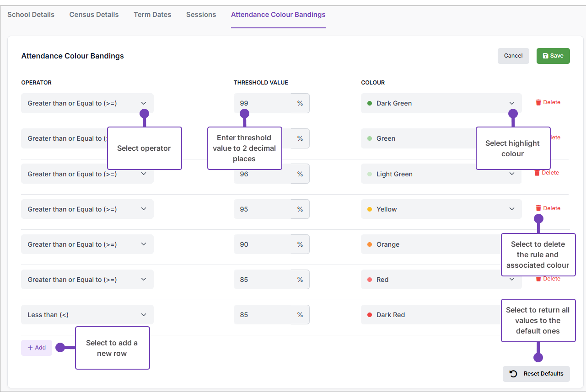Select the Orange colour swatch field
Screen dimensions: 586x392
click(430, 244)
